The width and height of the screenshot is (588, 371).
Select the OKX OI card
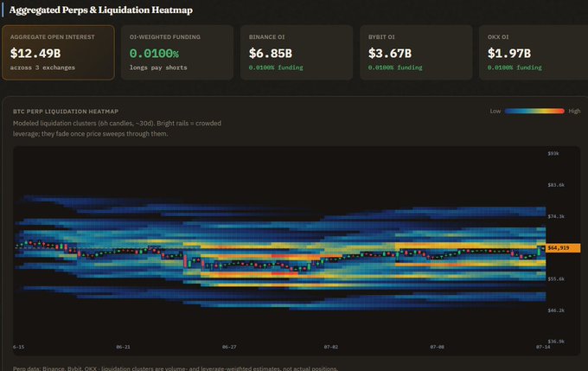click(x=534, y=53)
